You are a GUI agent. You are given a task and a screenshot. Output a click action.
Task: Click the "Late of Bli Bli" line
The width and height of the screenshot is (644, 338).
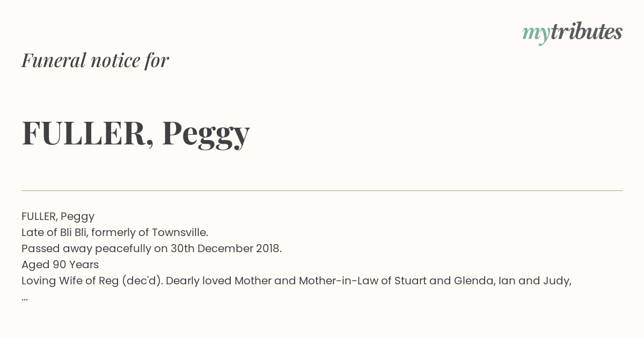point(115,232)
